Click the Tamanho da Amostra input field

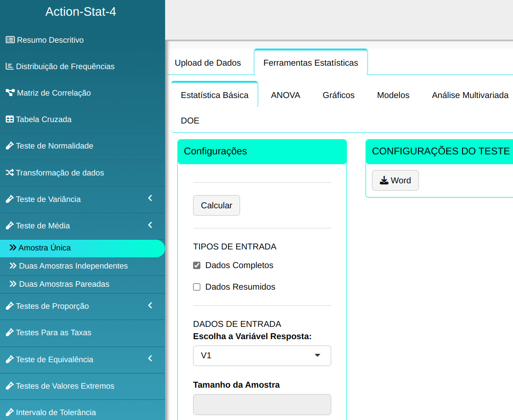point(262,405)
